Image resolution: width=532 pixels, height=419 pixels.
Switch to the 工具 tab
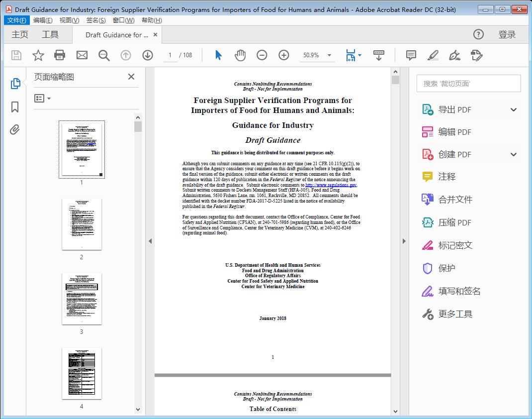50,34
